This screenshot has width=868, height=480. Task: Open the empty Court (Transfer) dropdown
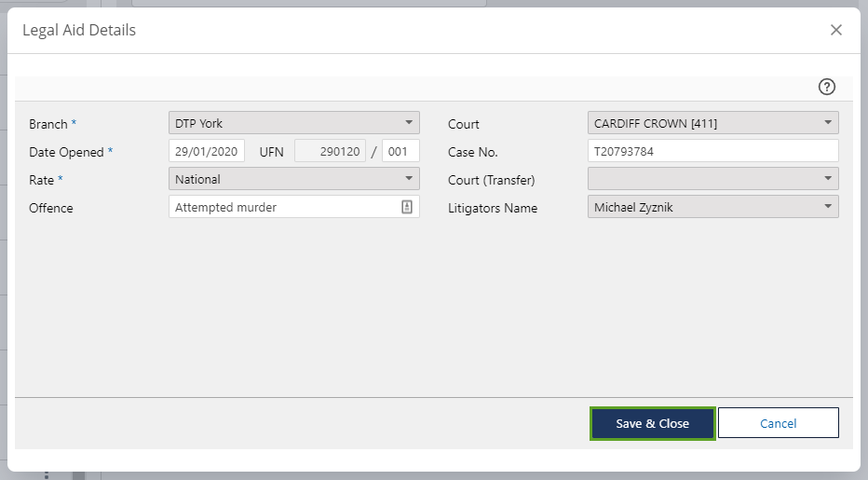[x=712, y=179]
